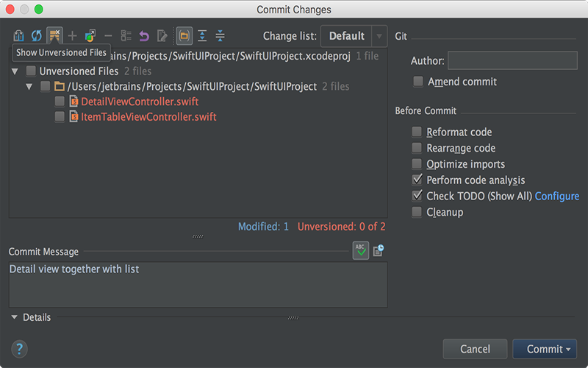Click the ItemTableViewController.swift file icon
Screen dimensions: 588x368
(74, 116)
